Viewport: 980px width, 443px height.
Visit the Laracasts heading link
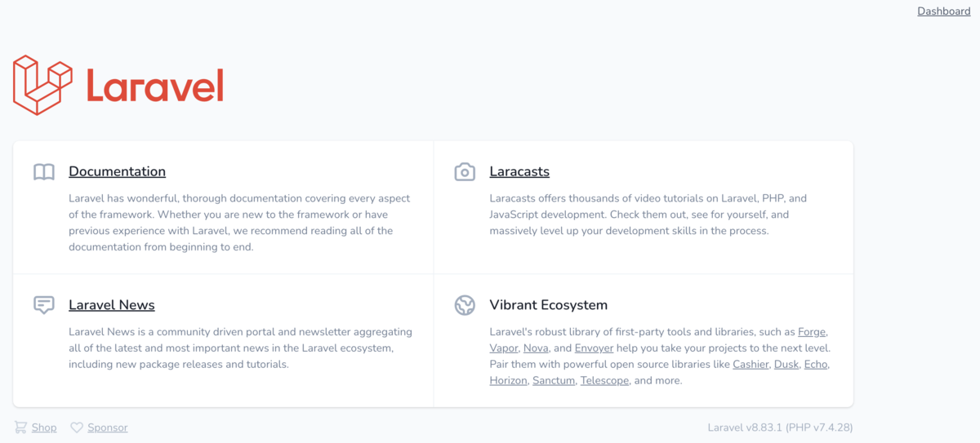(x=519, y=171)
